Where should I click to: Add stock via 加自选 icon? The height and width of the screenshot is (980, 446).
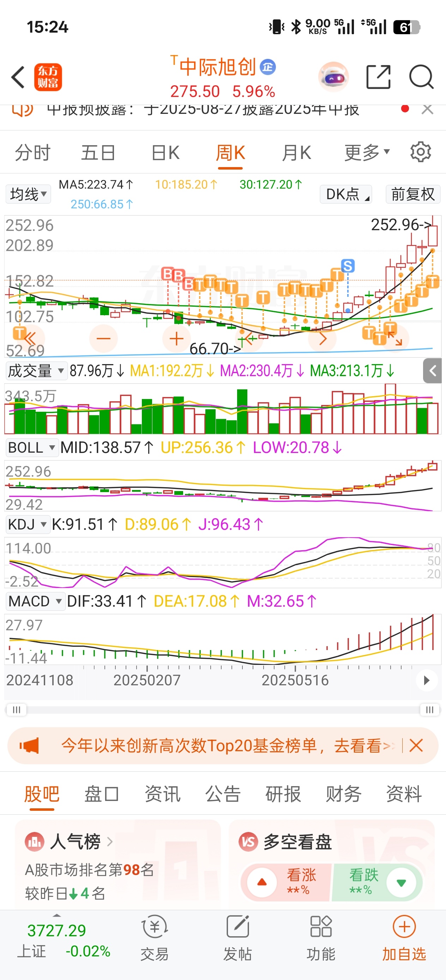tap(404, 927)
